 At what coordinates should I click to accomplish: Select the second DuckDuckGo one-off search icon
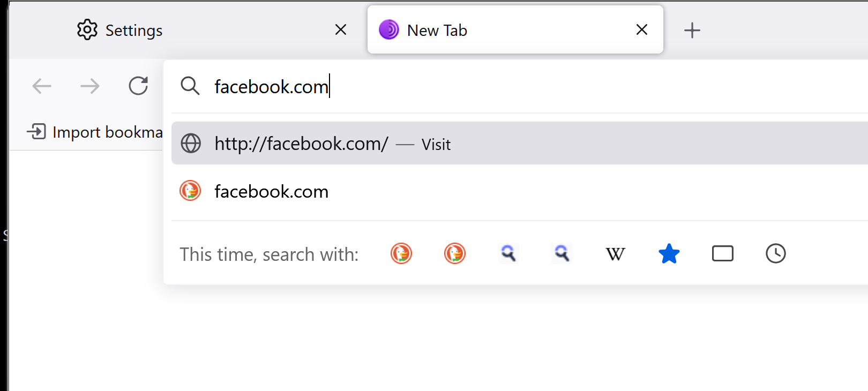pyautogui.click(x=455, y=254)
